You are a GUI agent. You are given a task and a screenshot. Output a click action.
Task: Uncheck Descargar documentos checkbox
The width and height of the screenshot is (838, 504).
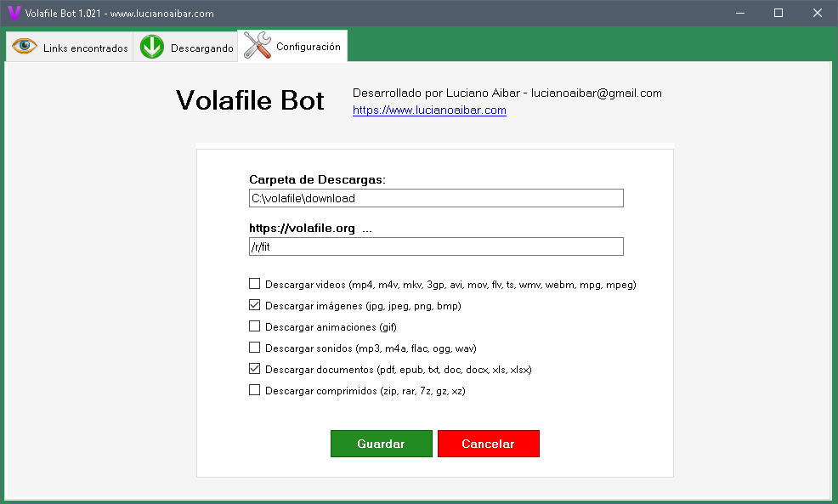[254, 369]
